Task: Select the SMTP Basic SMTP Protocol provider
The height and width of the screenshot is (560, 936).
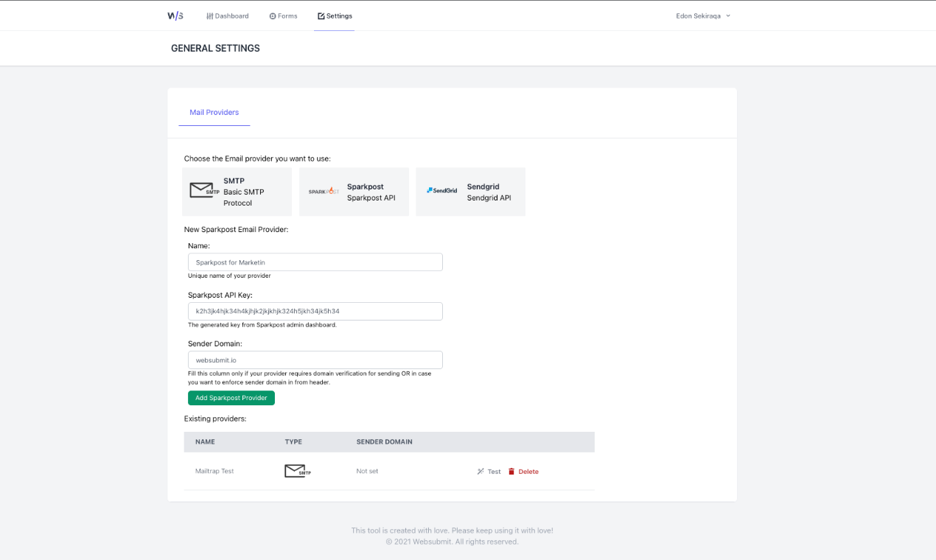Action: tap(236, 192)
